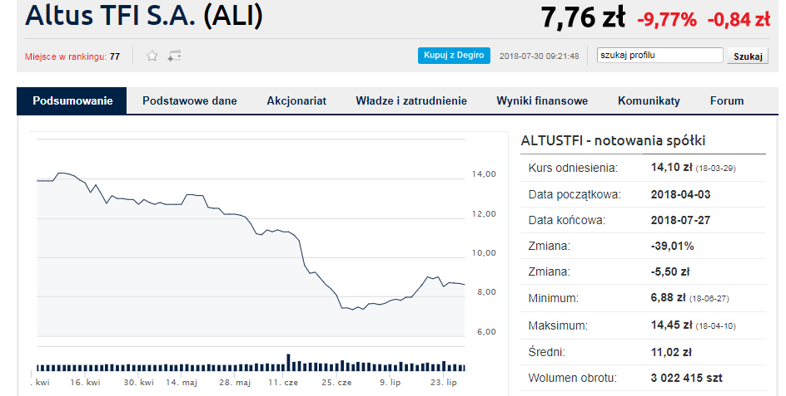Click the Altus TFI S.A. (ALI) heading

pos(144,16)
